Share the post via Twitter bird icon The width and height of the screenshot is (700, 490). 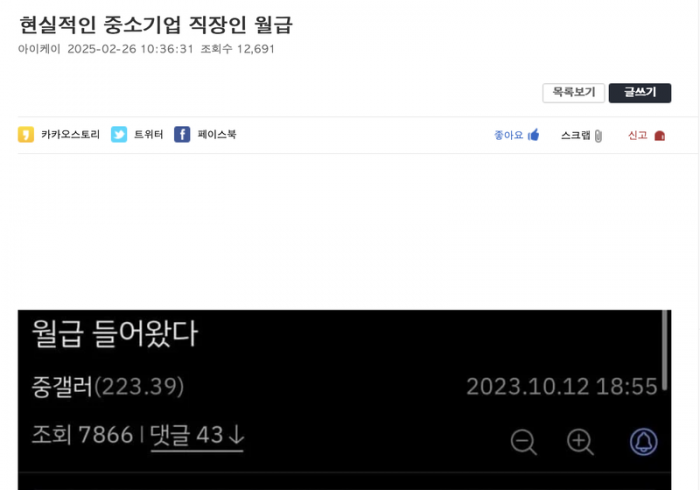point(119,134)
